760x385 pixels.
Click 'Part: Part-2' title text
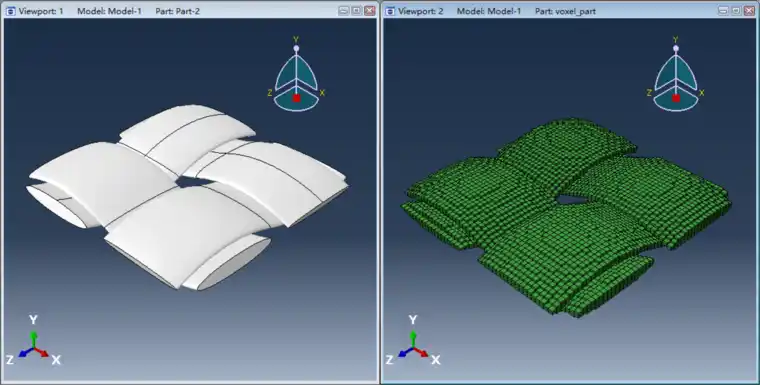click(x=177, y=11)
